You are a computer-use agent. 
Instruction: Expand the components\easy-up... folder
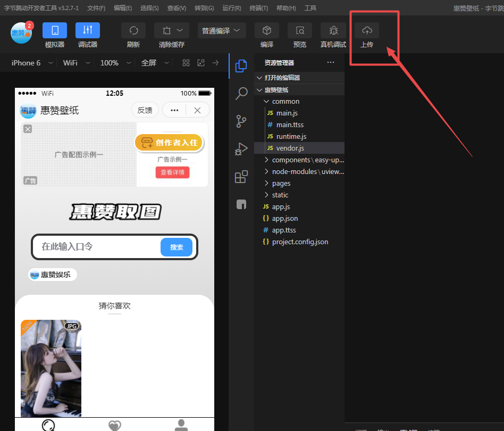click(x=299, y=160)
